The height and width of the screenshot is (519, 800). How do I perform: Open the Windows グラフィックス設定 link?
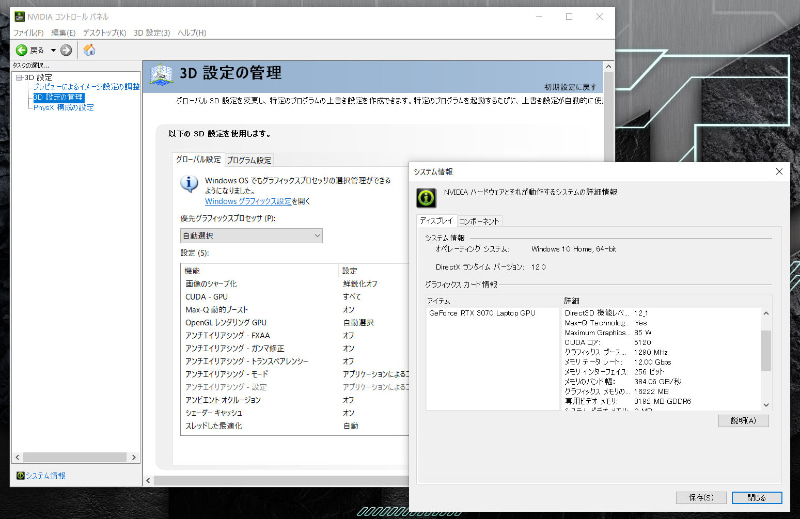(x=248, y=201)
